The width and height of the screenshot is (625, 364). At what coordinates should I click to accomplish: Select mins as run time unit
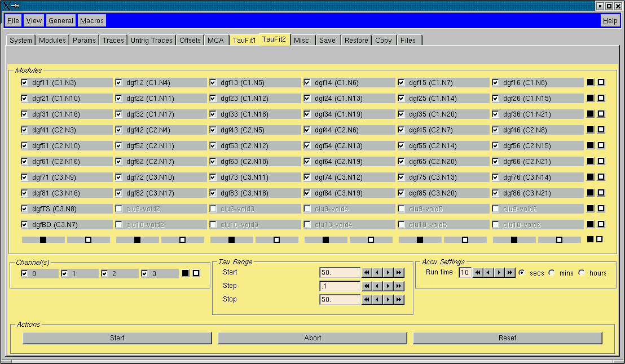[552, 273]
